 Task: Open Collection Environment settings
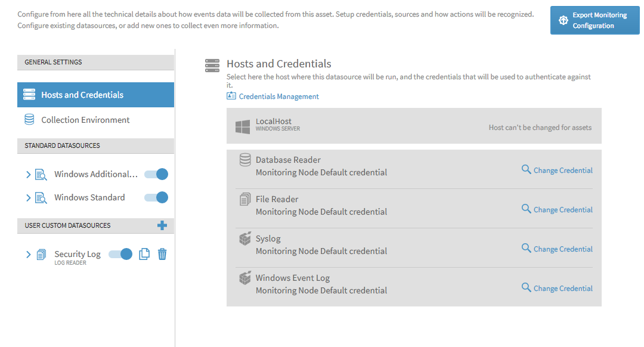click(95, 120)
